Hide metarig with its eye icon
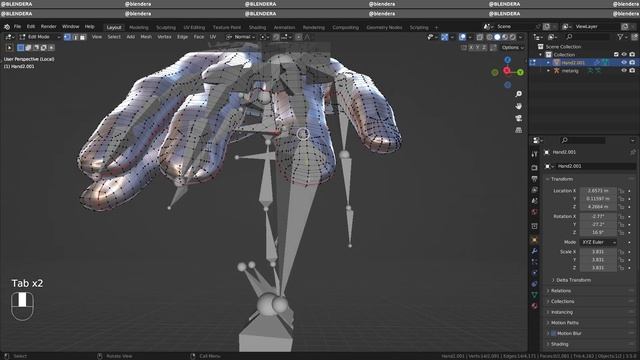640x360 pixels. [624, 71]
